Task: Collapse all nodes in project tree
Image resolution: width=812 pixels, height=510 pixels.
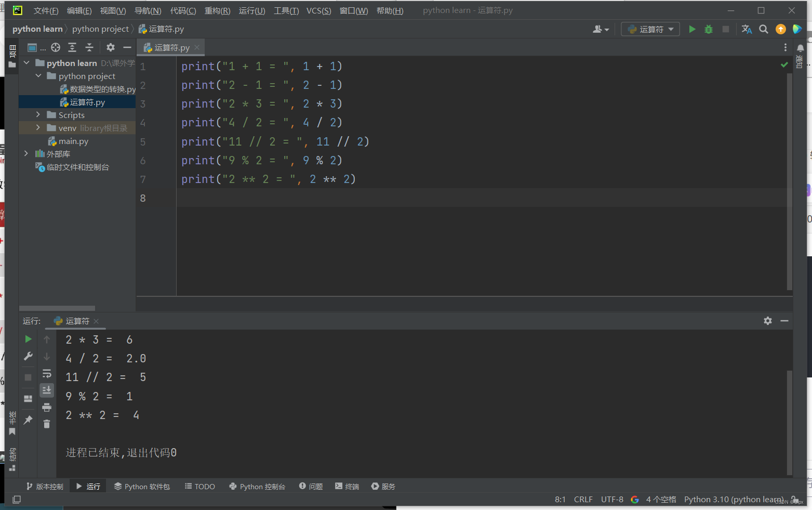Action: coord(89,47)
